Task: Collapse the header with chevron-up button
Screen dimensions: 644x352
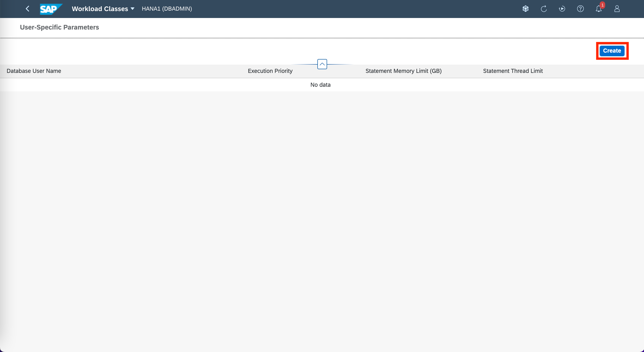Action: point(322,64)
